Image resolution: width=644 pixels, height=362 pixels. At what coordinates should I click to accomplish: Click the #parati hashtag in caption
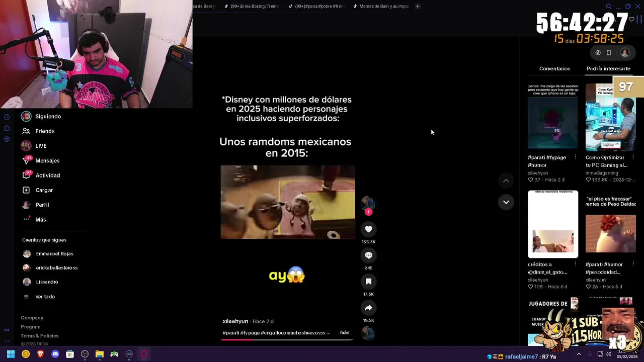(231, 333)
